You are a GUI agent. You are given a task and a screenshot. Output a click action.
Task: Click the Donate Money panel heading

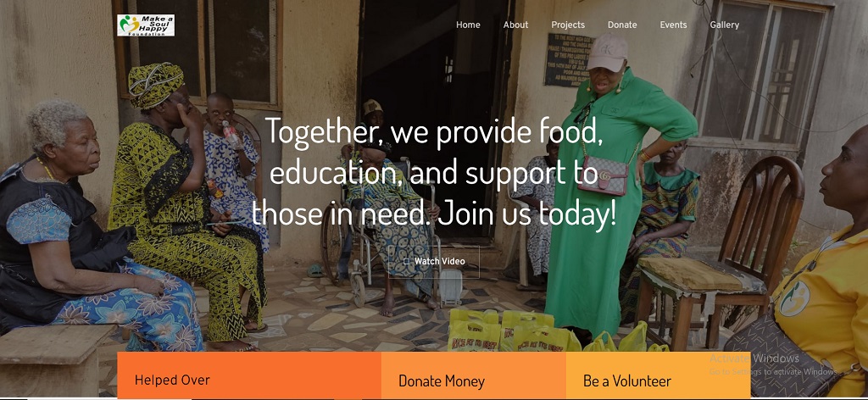pos(441,381)
